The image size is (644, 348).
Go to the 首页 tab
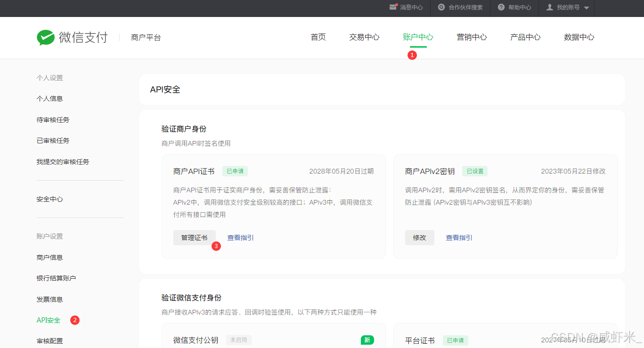[318, 37]
